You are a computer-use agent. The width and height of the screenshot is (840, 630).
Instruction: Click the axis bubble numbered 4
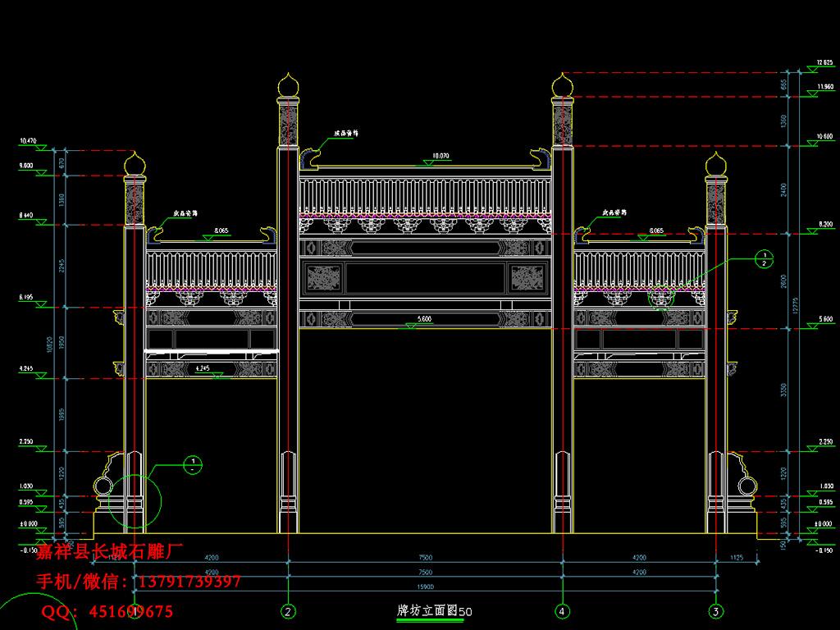(x=563, y=611)
